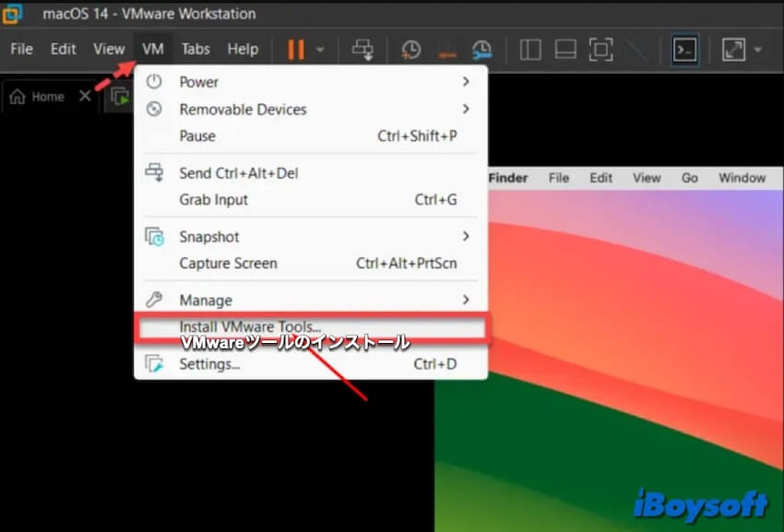Choose Send Ctrl+Alt+Del menu entry

coord(311,173)
